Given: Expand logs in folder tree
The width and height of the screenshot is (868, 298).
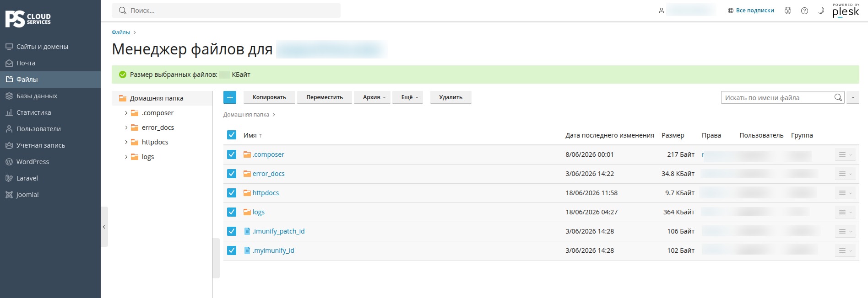Looking at the screenshot, I should tap(126, 157).
